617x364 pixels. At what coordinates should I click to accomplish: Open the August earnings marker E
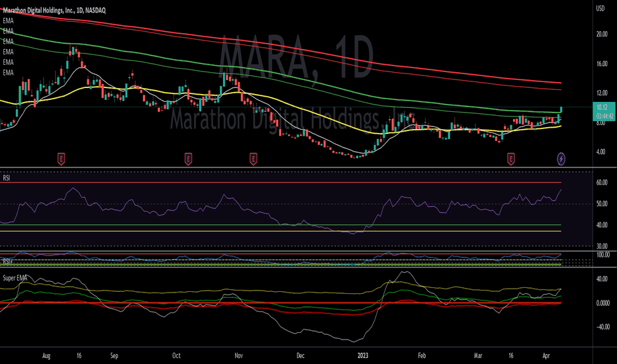click(x=61, y=159)
